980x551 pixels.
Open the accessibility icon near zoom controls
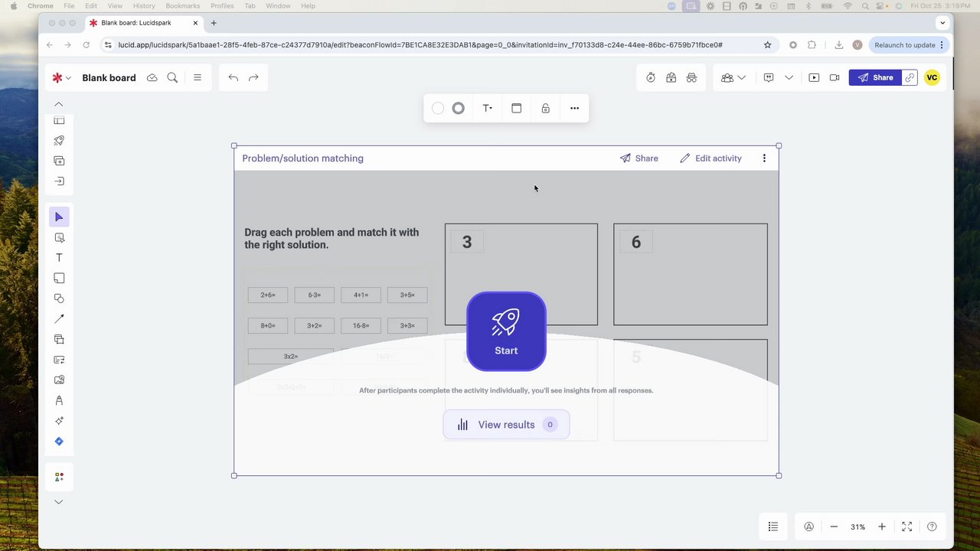(808, 527)
